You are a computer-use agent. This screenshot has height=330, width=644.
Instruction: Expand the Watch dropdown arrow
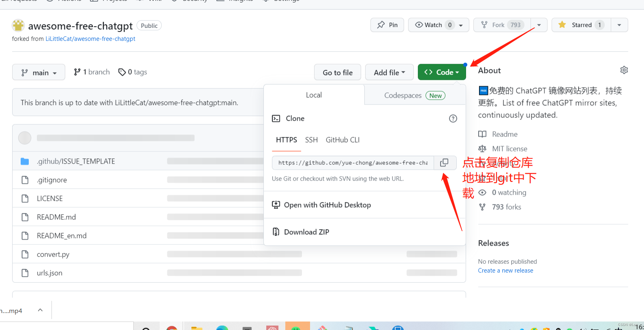(x=461, y=25)
